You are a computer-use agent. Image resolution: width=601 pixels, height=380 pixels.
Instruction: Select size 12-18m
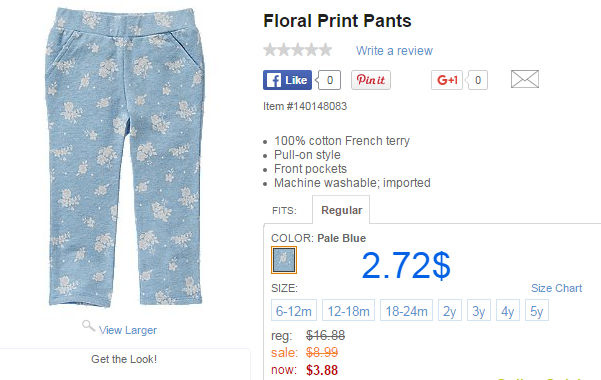pyautogui.click(x=348, y=310)
